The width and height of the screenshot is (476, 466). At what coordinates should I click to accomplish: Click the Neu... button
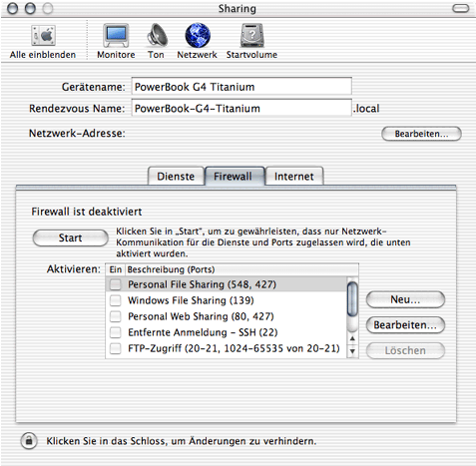405,299
